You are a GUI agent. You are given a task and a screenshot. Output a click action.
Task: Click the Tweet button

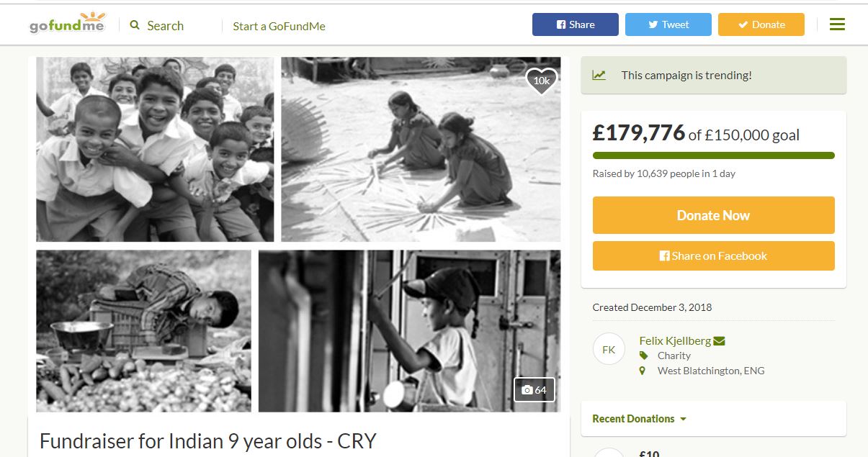click(x=668, y=24)
